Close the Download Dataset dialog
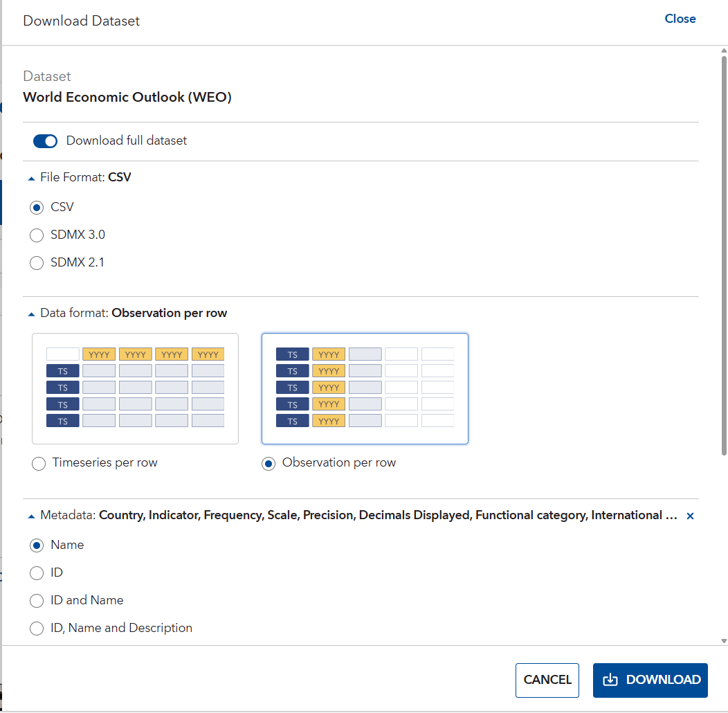This screenshot has height=713, width=728. [680, 19]
